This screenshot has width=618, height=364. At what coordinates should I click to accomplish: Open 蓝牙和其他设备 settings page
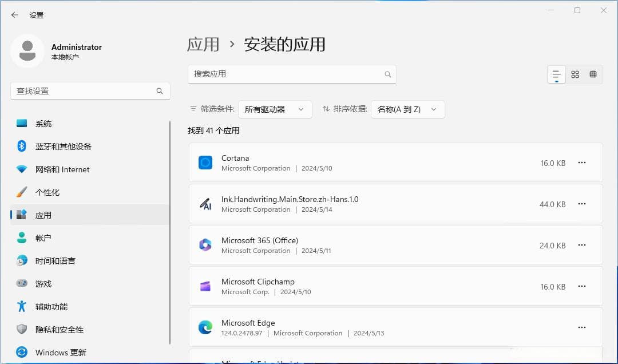(90, 147)
